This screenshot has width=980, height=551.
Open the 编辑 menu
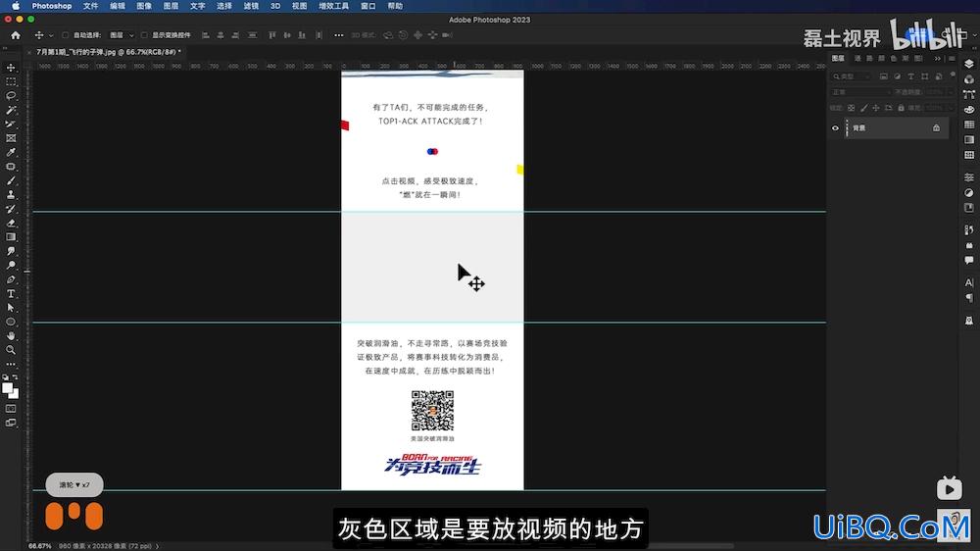pyautogui.click(x=118, y=6)
